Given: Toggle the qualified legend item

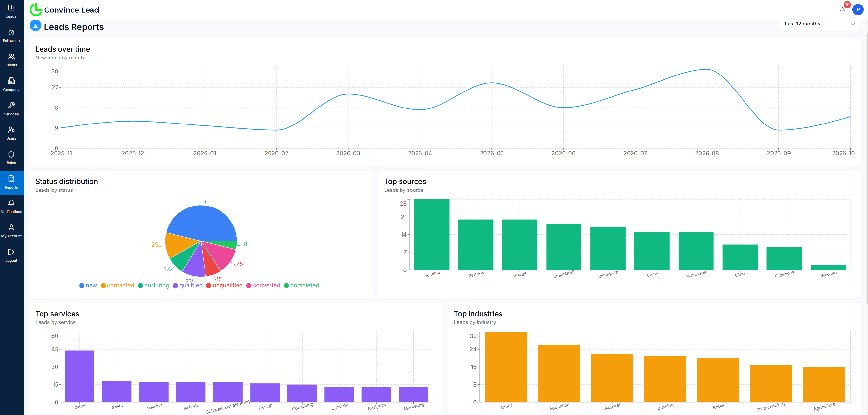Looking at the screenshot, I should click(x=188, y=285).
